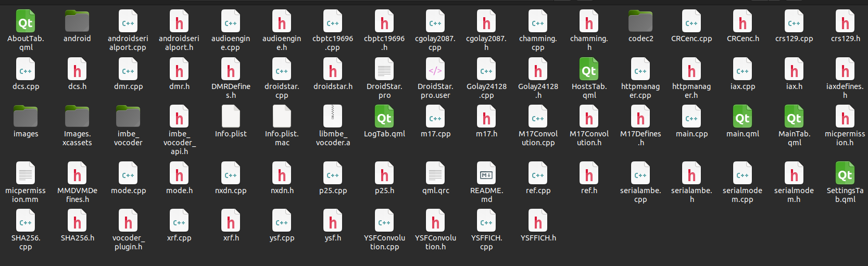Select the AboutTab.qml file icon
Screen dimensions: 868x266
[x=26, y=22]
